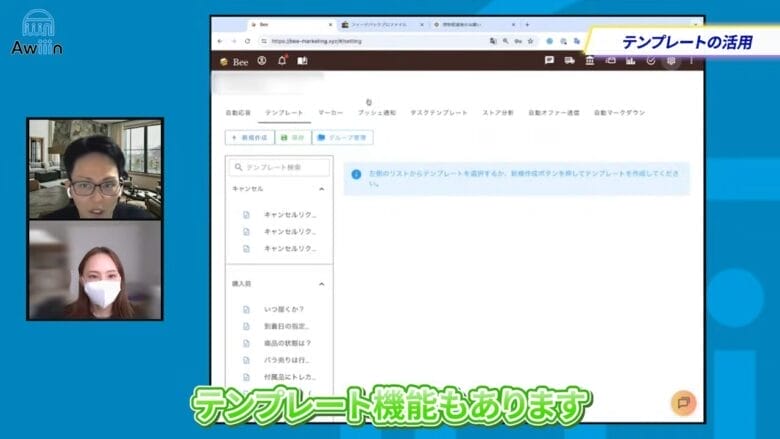Open the check-circle tasks icon in header

(651, 60)
